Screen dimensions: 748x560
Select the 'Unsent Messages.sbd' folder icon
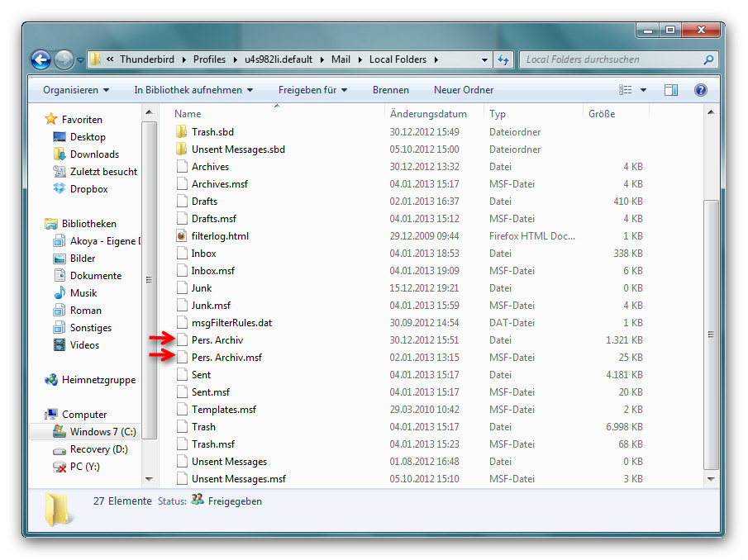pyautogui.click(x=181, y=149)
